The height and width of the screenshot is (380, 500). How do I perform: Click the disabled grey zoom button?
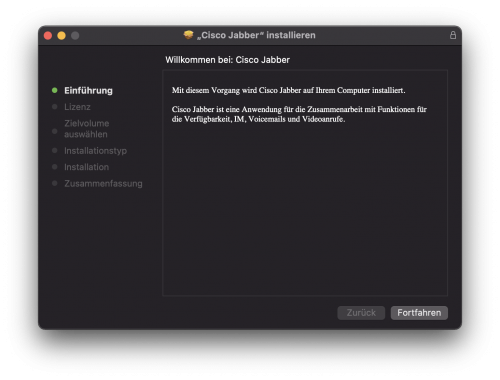pyautogui.click(x=75, y=36)
